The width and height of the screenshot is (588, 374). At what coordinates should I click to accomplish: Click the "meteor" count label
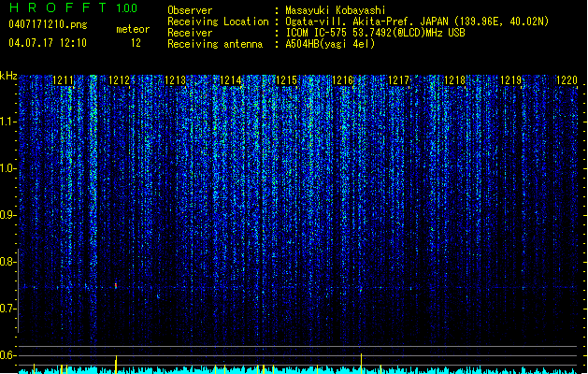coord(133,29)
